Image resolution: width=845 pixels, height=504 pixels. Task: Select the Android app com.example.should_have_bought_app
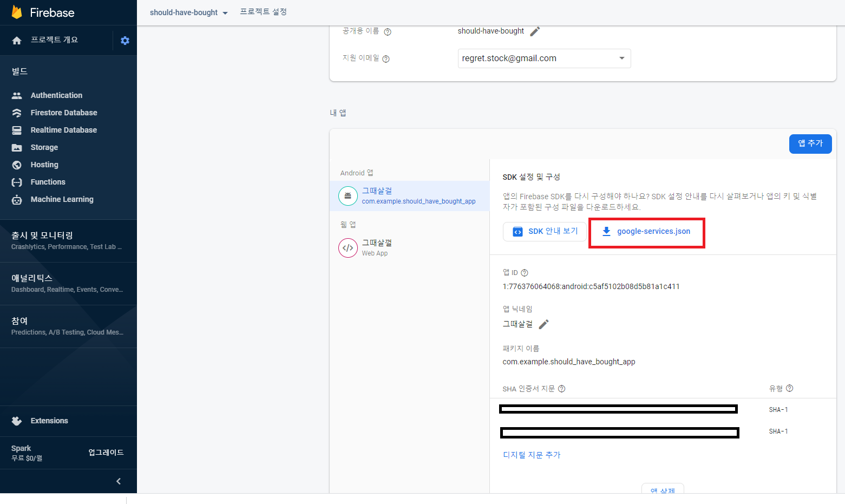pos(409,196)
